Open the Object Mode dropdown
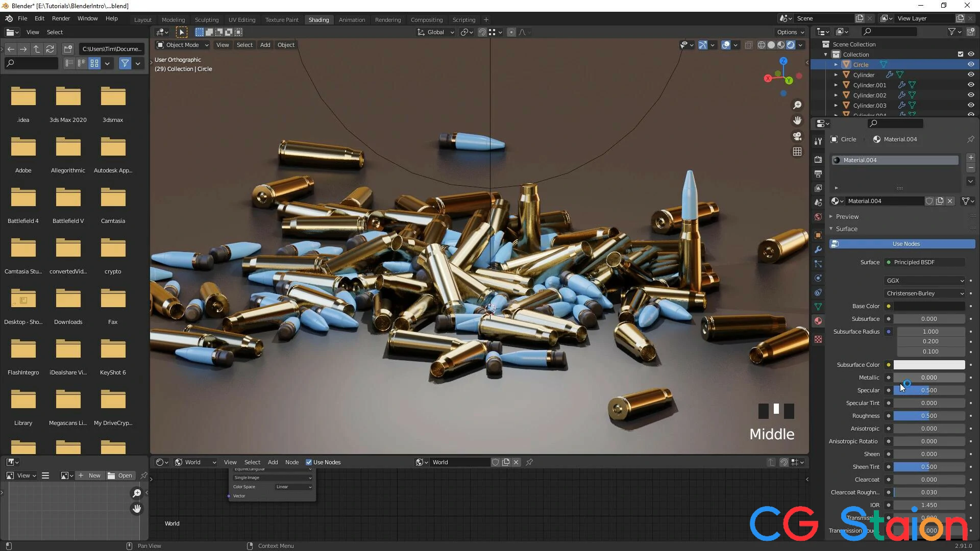Image resolution: width=980 pixels, height=551 pixels. (182, 45)
